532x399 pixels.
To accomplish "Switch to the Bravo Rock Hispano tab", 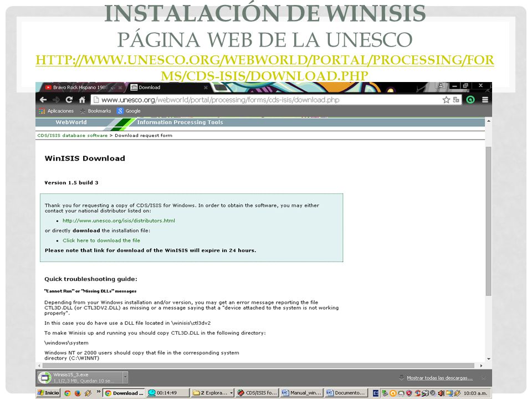I will [x=79, y=88].
